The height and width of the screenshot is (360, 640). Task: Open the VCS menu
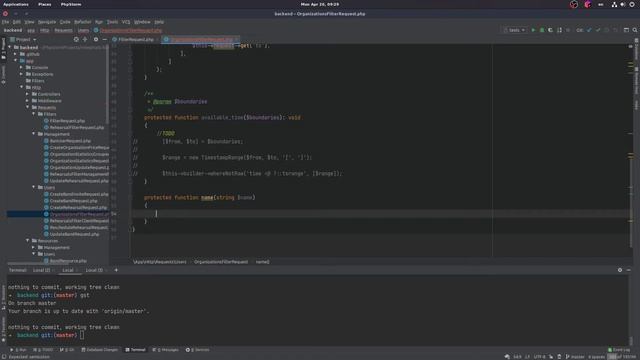pyautogui.click(x=126, y=22)
